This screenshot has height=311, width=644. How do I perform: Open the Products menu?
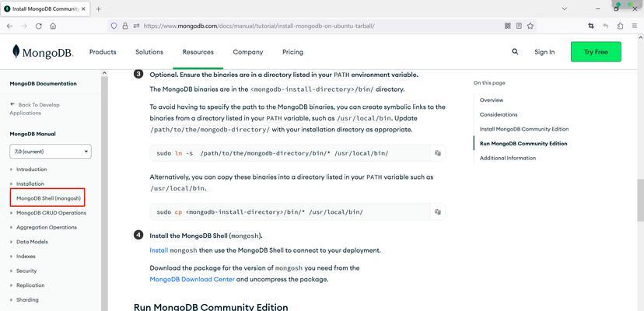(103, 52)
